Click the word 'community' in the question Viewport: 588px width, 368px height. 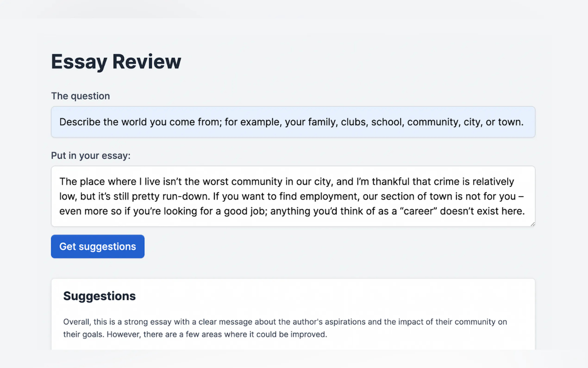click(x=433, y=122)
